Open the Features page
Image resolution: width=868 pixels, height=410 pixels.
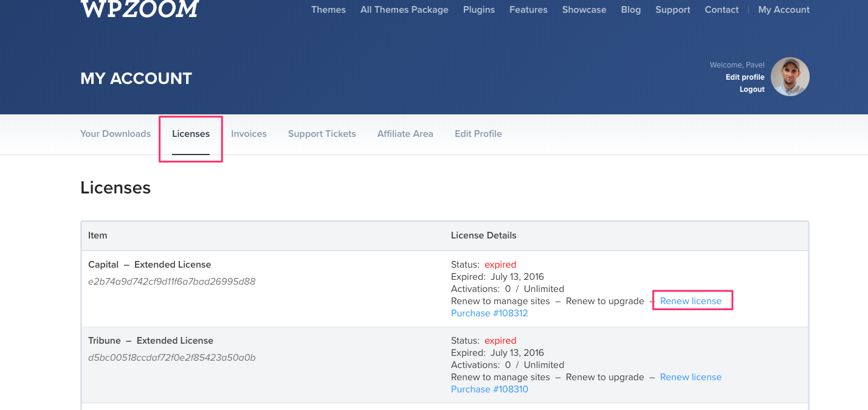click(x=528, y=10)
